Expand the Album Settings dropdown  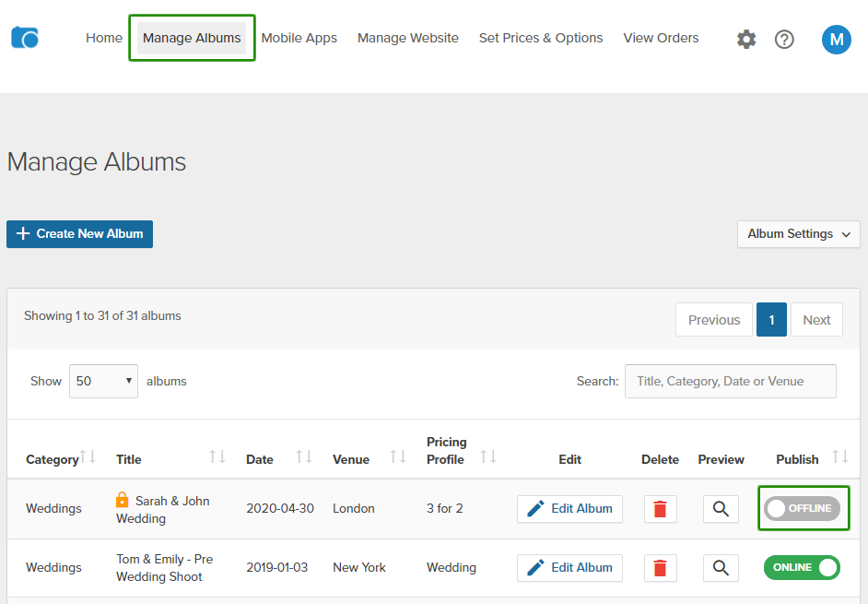[x=798, y=234]
